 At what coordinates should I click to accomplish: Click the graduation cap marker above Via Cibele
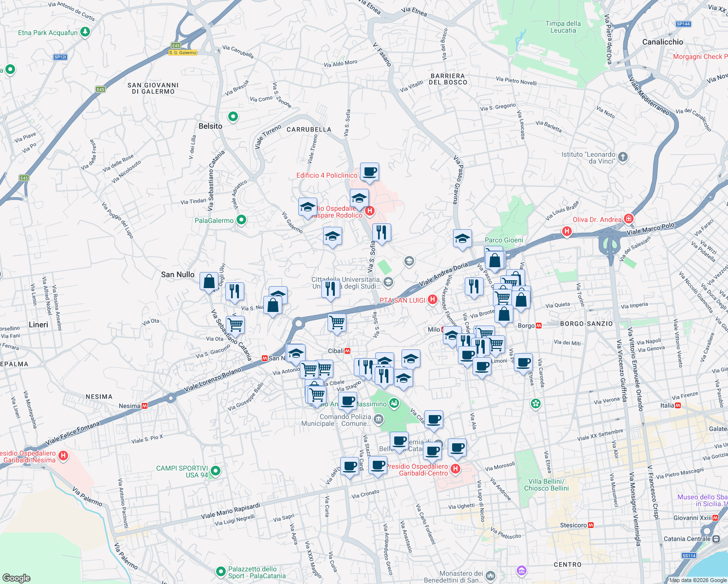point(296,353)
